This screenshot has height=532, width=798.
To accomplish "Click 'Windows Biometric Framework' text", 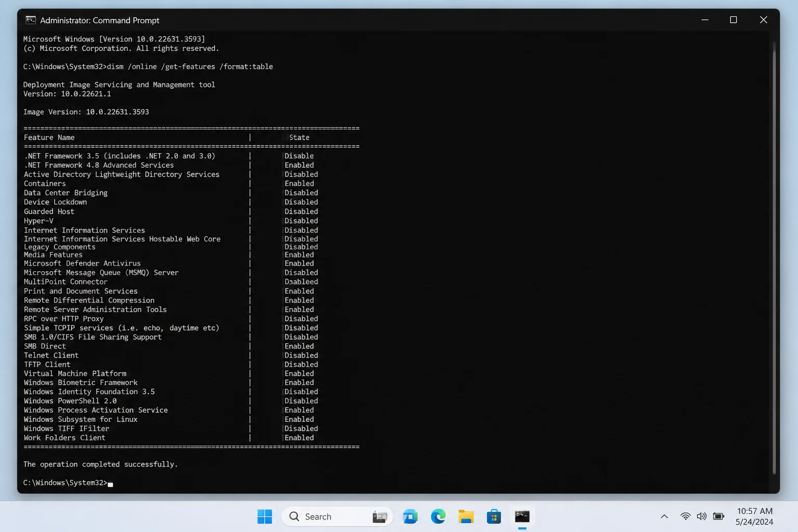I will [81, 383].
